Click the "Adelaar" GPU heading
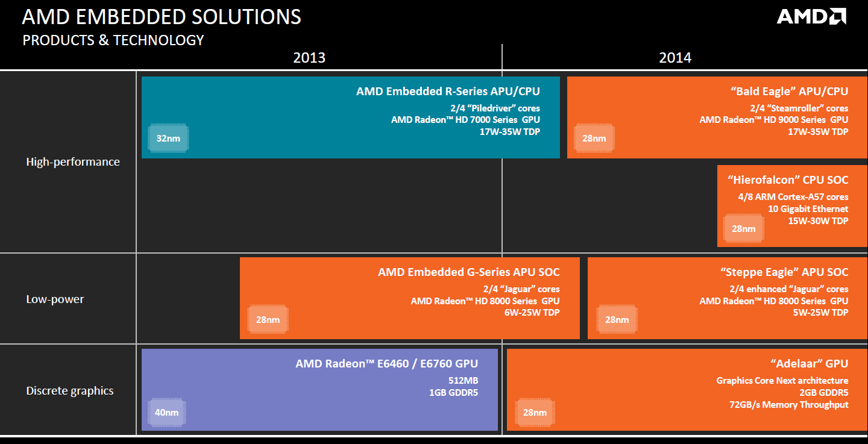This screenshot has width=868, height=444. point(810,364)
